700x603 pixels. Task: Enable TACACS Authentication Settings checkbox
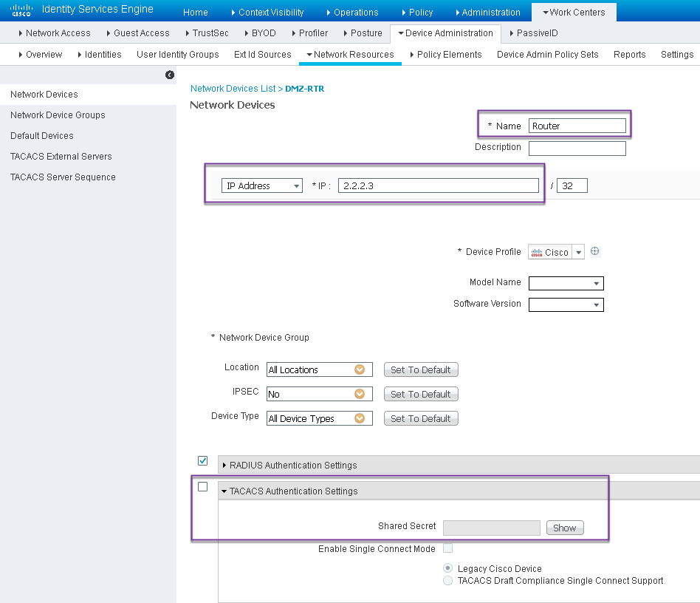pos(202,486)
